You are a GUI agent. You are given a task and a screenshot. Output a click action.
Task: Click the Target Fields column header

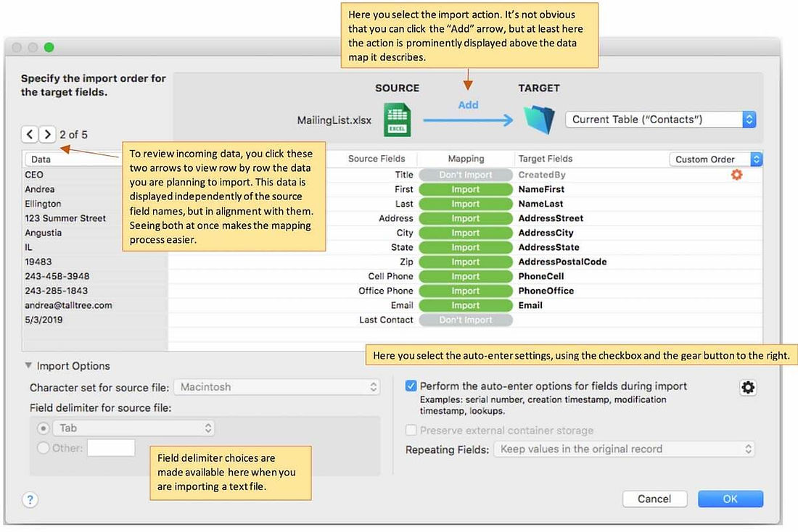click(x=545, y=159)
